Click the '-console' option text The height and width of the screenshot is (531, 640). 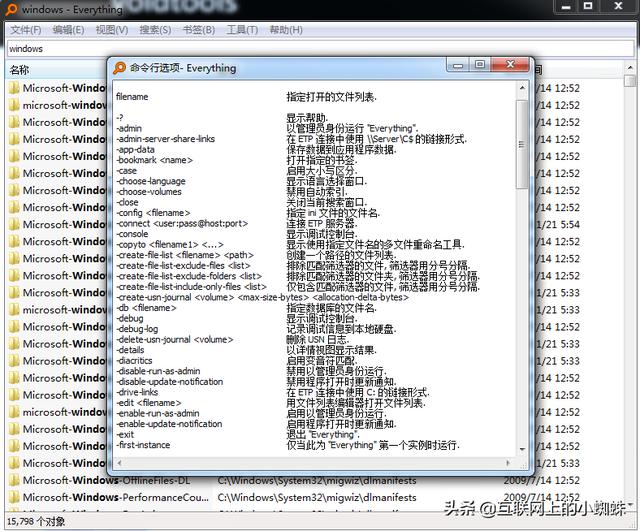click(x=133, y=234)
